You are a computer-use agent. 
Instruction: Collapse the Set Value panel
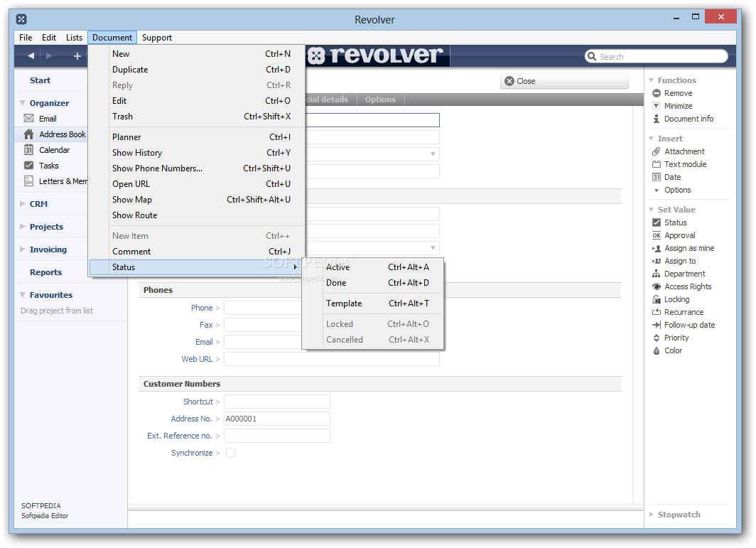[x=652, y=210]
